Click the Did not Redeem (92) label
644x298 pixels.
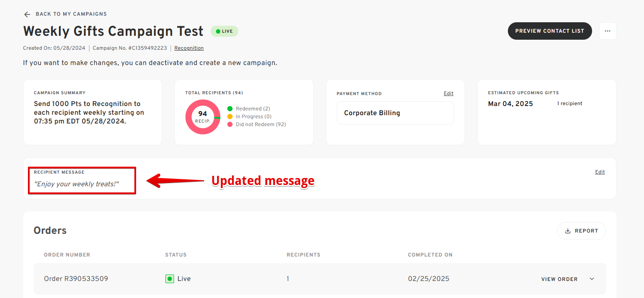(x=261, y=124)
